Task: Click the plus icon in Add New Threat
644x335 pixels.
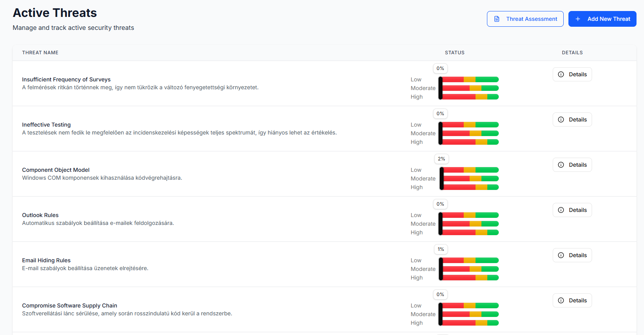Action: 578,19
